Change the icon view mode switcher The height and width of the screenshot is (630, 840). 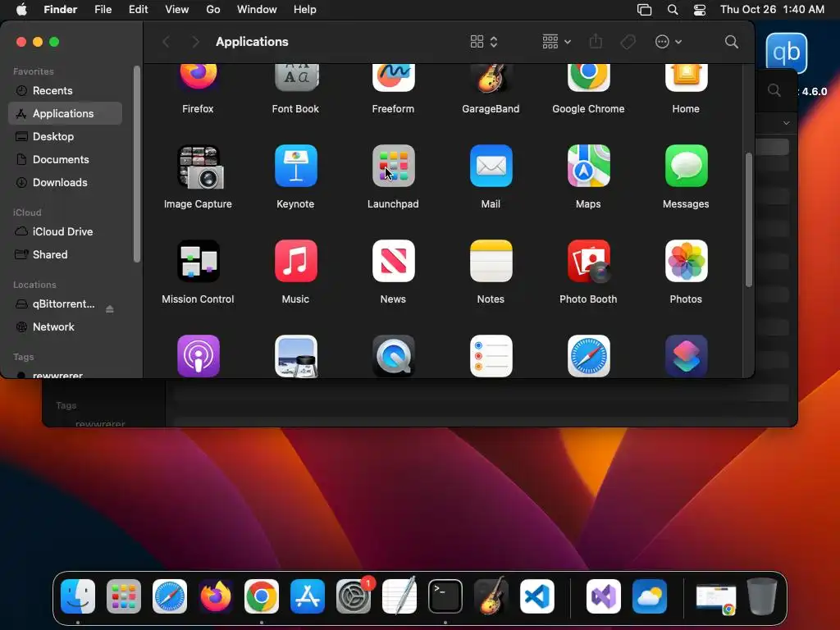pos(484,42)
